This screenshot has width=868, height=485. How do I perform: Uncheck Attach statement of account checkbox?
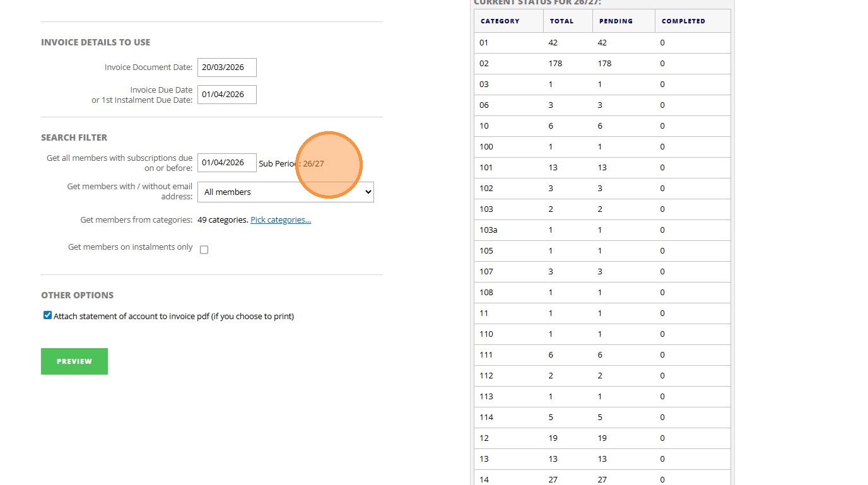click(47, 315)
